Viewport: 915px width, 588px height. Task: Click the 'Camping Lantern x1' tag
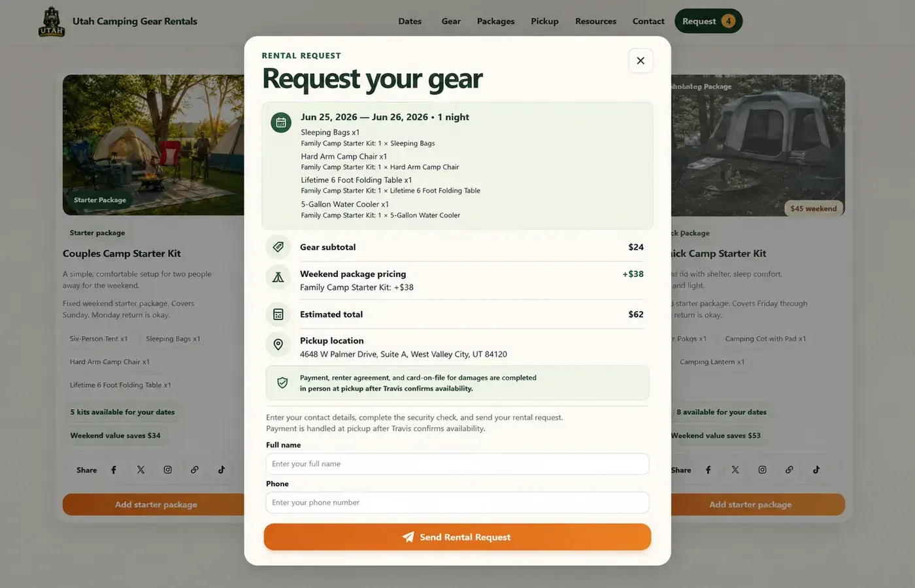tap(712, 362)
